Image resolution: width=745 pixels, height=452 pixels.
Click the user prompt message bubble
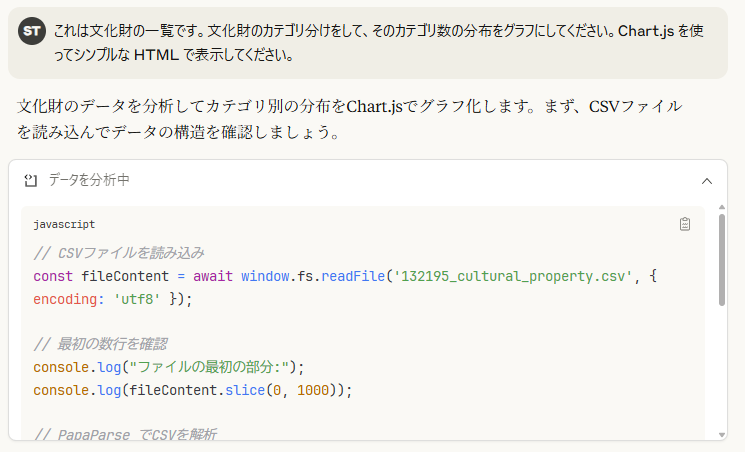tap(370, 43)
